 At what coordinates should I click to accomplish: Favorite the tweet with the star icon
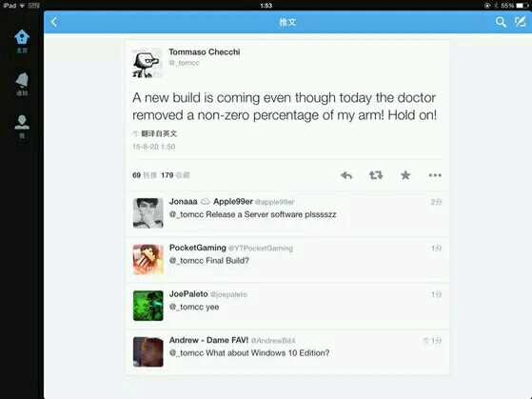(405, 175)
